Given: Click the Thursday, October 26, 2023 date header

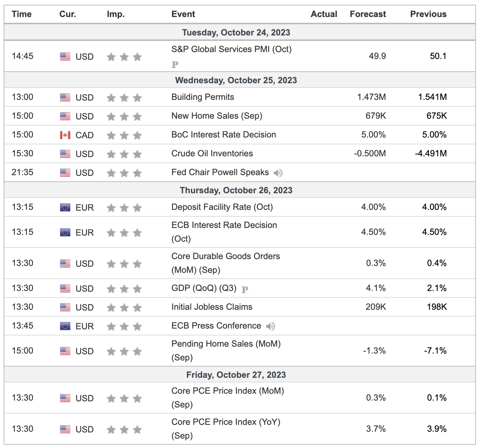Looking at the screenshot, I should point(236,190).
